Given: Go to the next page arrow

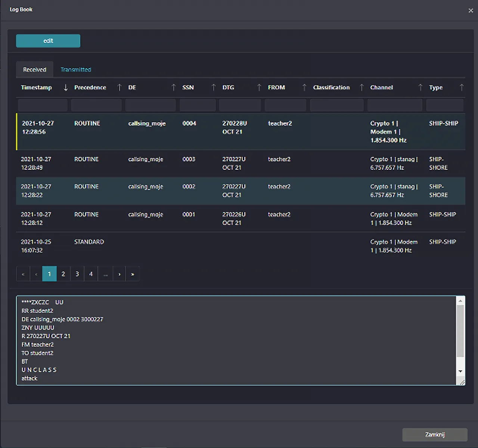Looking at the screenshot, I should [119, 274].
